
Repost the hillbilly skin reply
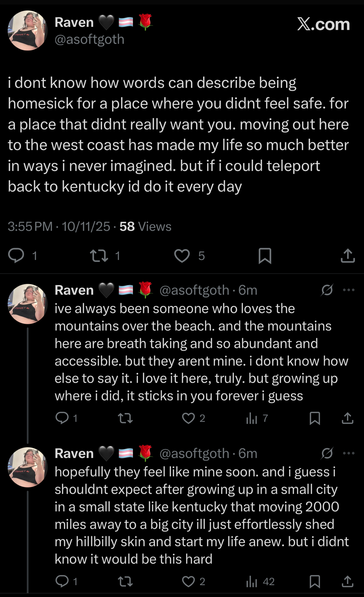(125, 581)
